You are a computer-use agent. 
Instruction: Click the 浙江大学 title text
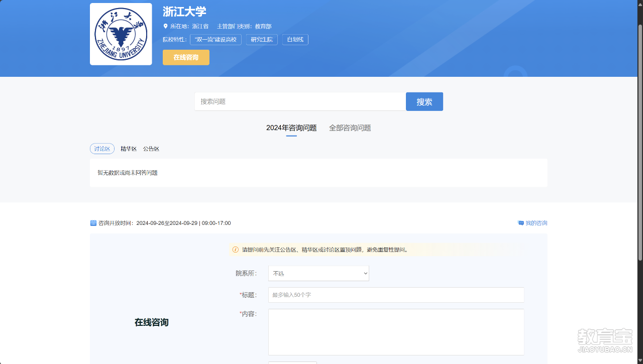(184, 12)
